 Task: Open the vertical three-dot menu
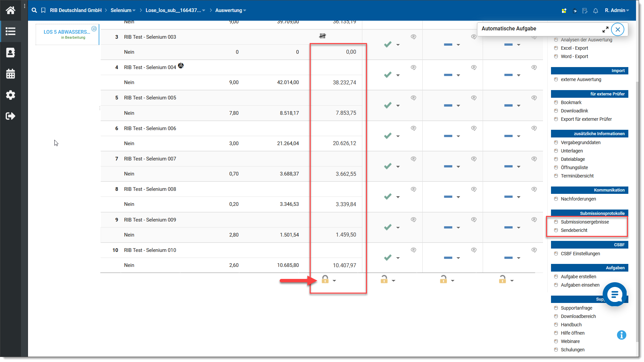click(x=24, y=6)
